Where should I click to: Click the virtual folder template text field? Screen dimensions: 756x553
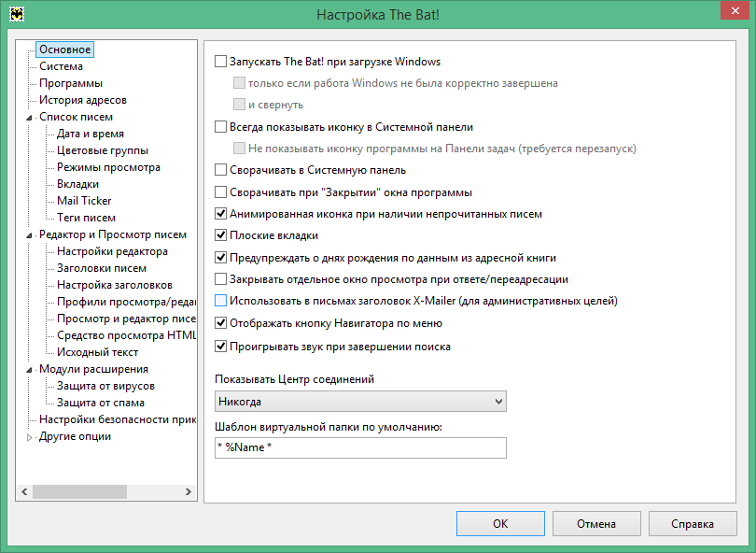click(360, 448)
